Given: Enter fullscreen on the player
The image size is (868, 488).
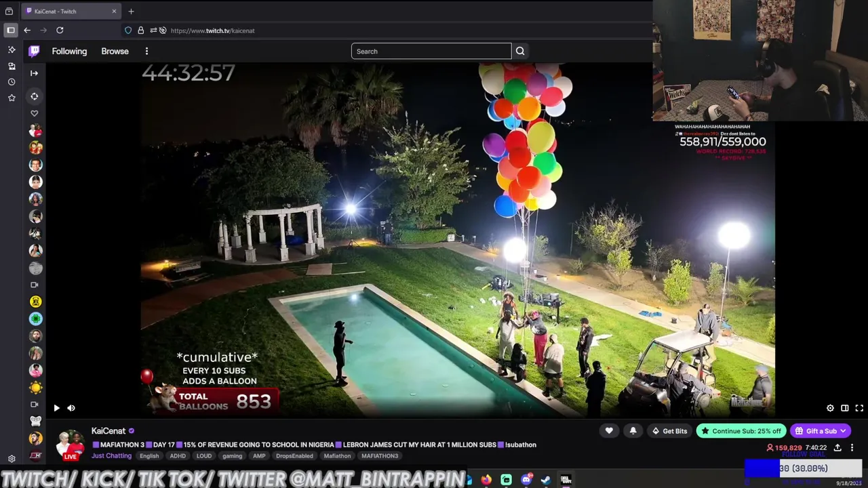Looking at the screenshot, I should 859,408.
